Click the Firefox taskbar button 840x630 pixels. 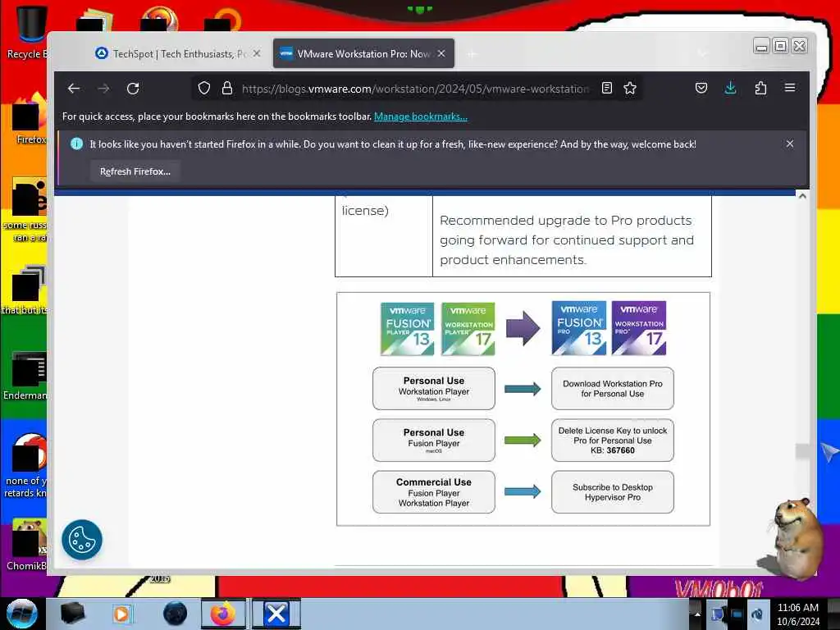[223, 614]
